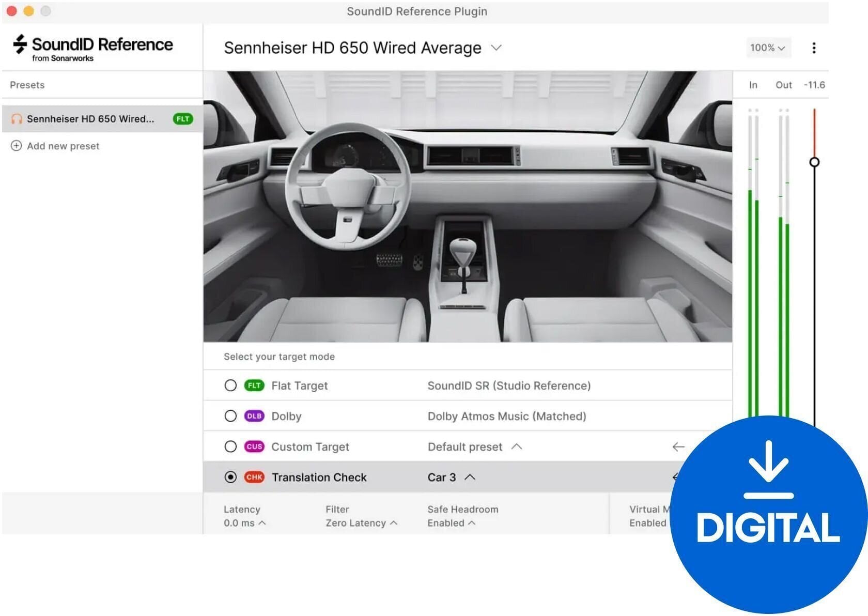Click the FLT badge on Sennheiser preset
The image size is (868, 616).
183,119
